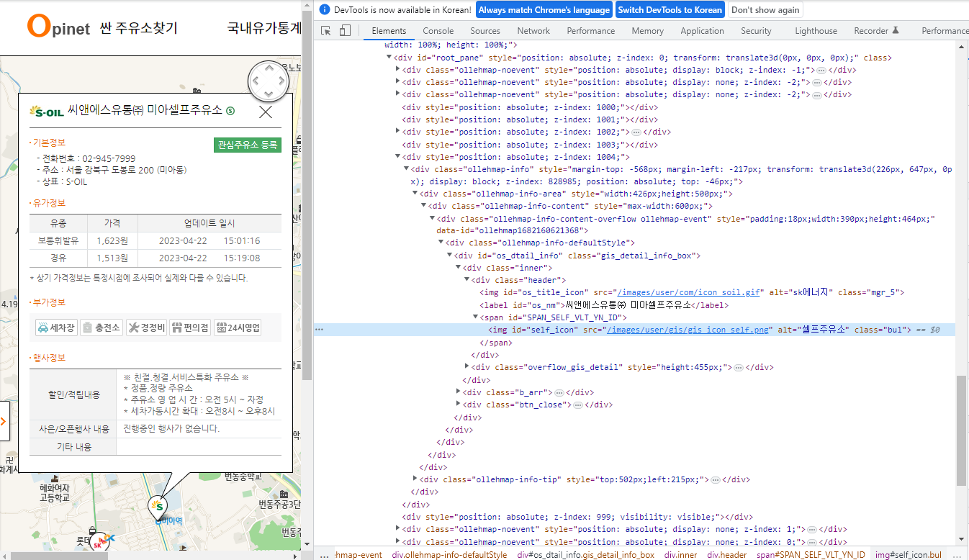Open the gis_icon_self.png source link
Screen dimensions: 969x560
tap(688, 330)
